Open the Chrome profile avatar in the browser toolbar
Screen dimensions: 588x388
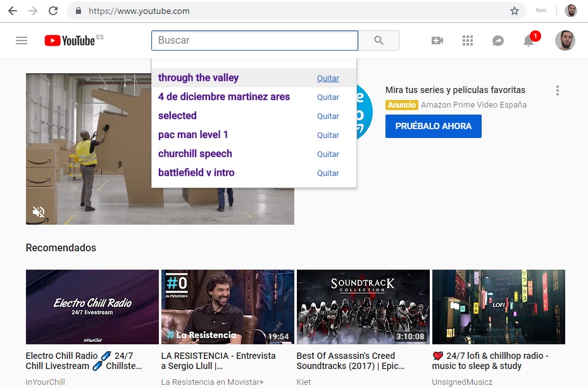571,11
